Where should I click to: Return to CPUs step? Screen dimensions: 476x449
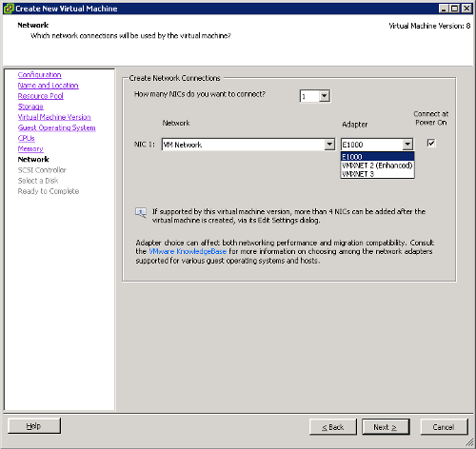(x=26, y=138)
